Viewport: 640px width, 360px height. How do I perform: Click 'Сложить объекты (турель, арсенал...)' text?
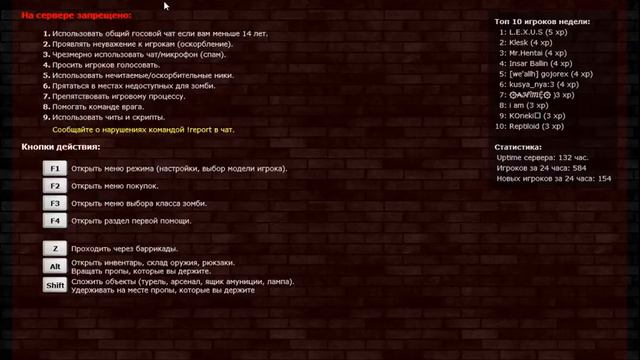(x=183, y=282)
